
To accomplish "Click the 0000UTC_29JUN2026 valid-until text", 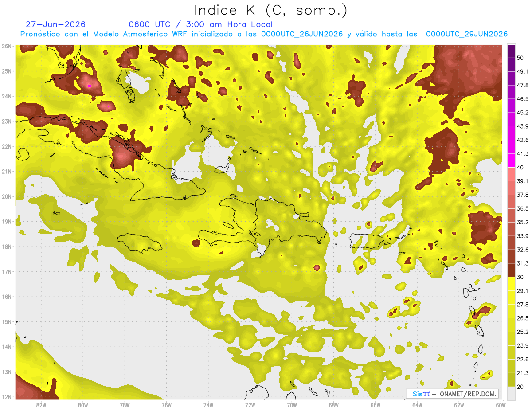I will pyautogui.click(x=466, y=34).
